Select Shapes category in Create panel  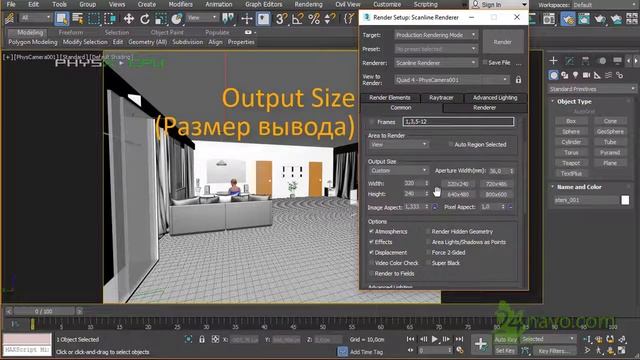click(564, 75)
